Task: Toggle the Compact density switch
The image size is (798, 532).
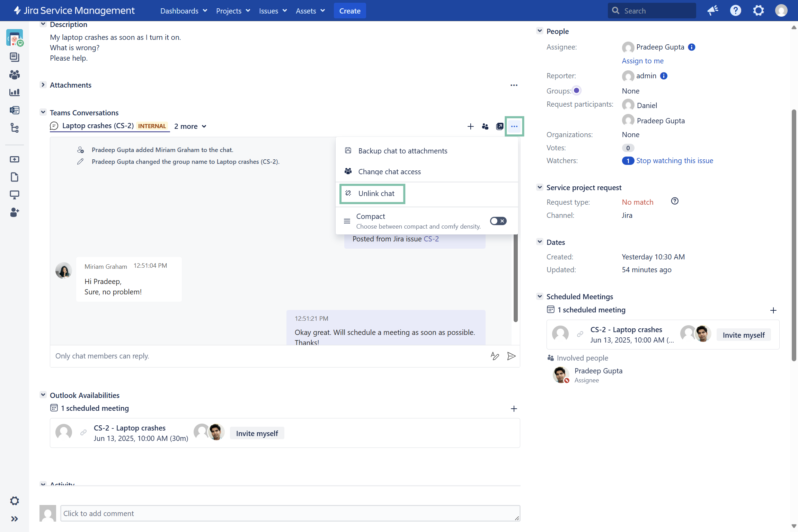Action: 498,221
